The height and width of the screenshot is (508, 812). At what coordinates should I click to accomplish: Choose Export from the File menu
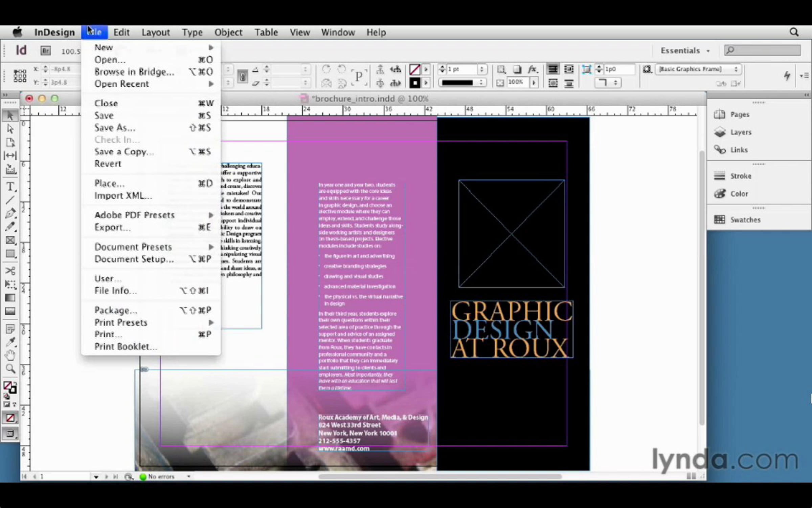(112, 227)
